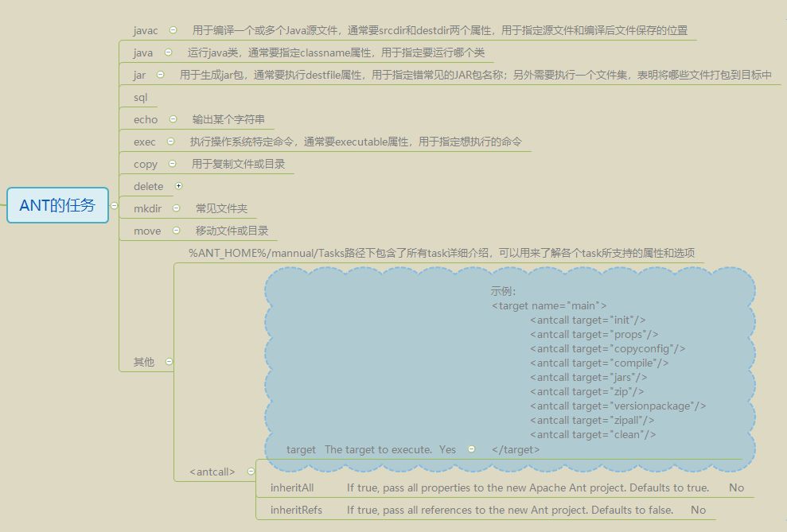Collapse the mkdir node

(x=176, y=208)
